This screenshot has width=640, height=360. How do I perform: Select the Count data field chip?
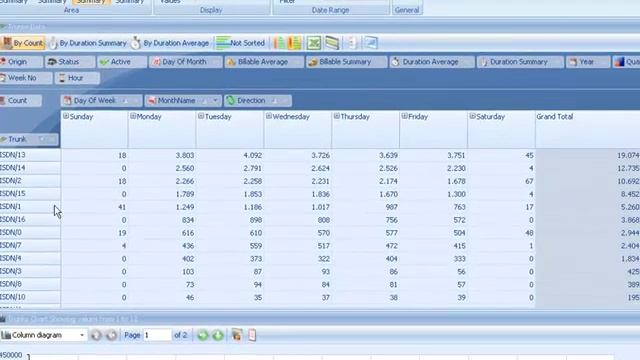coord(20,100)
